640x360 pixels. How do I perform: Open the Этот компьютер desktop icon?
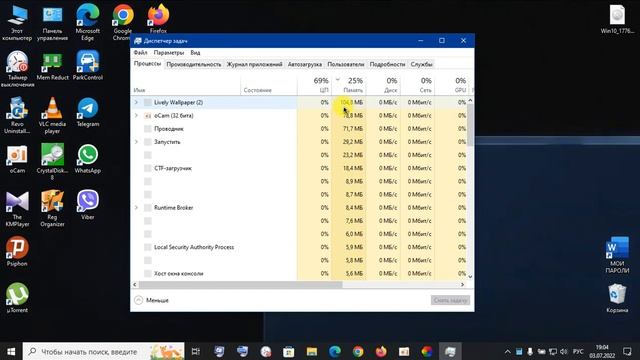[17, 23]
